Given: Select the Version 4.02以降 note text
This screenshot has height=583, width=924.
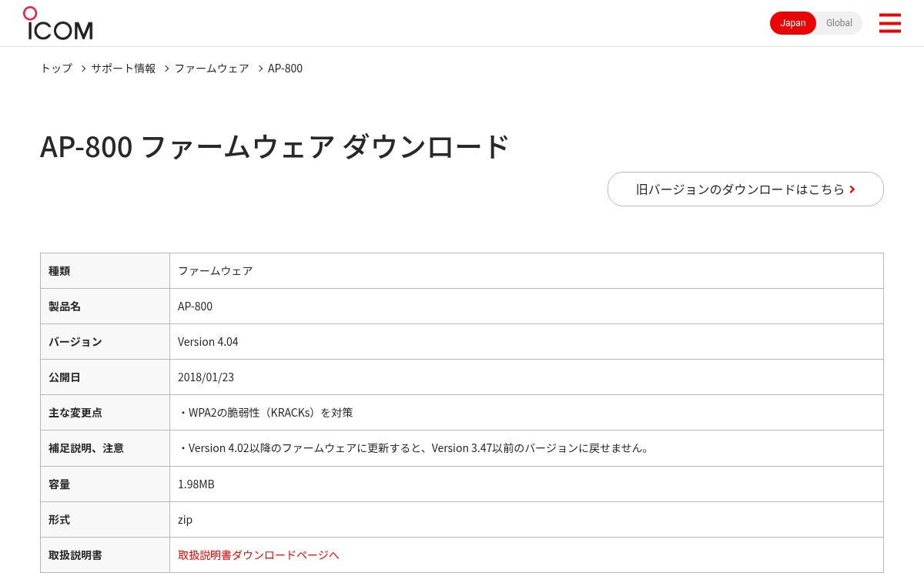Looking at the screenshot, I should click(x=414, y=447).
